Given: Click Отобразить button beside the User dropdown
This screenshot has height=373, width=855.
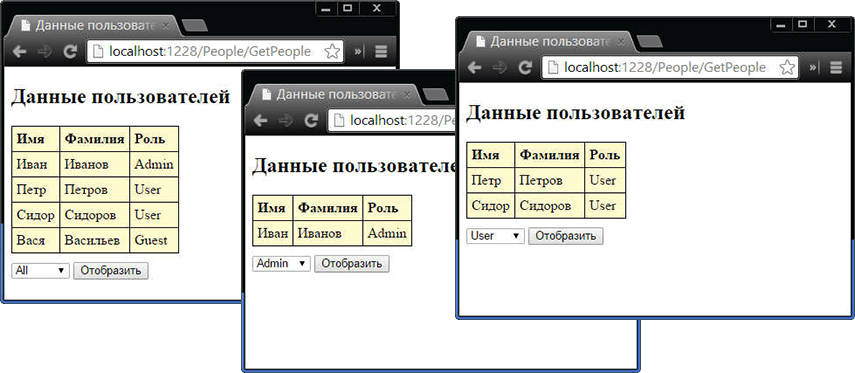Looking at the screenshot, I should pos(565,236).
